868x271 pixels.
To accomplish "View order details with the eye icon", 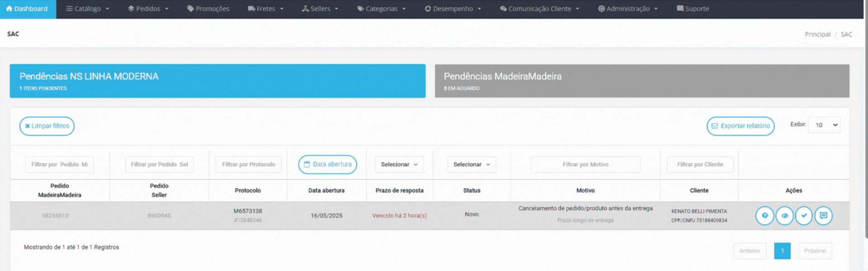I will coord(784,216).
